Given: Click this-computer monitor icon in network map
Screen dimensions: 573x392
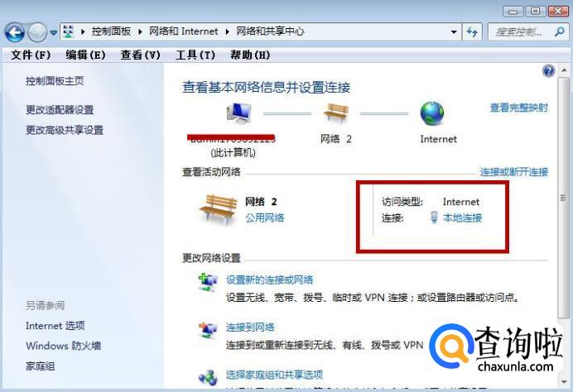Looking at the screenshot, I should tap(239, 112).
